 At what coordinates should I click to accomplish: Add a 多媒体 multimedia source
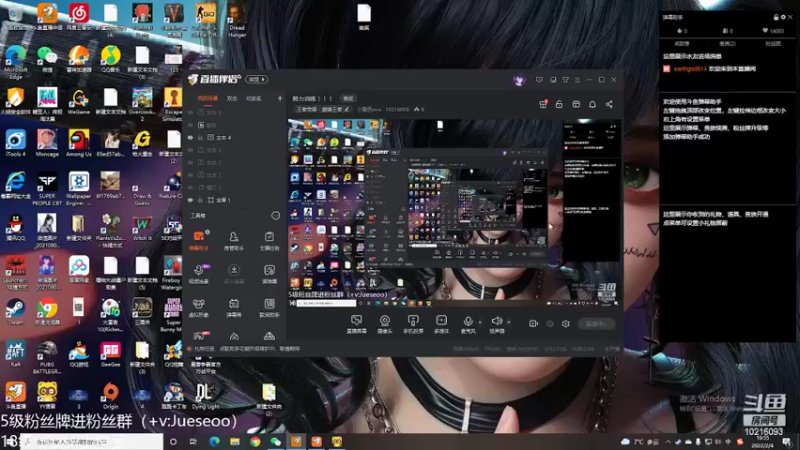pos(441,323)
